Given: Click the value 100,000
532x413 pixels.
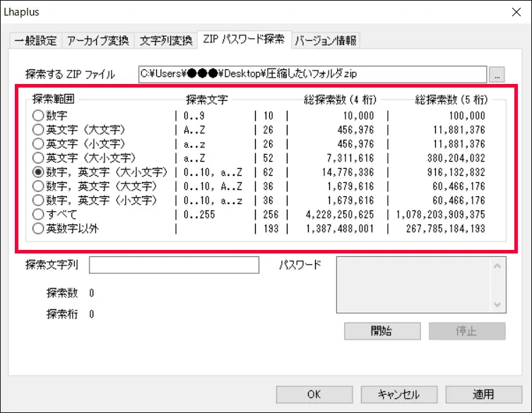Looking at the screenshot, I should (467, 116).
